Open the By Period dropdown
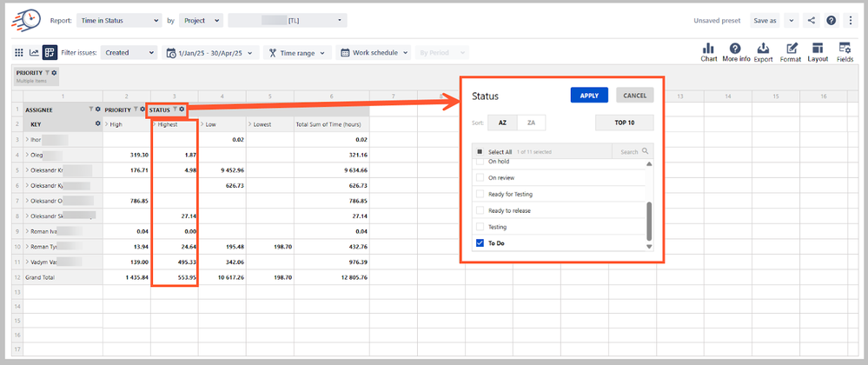 point(441,53)
